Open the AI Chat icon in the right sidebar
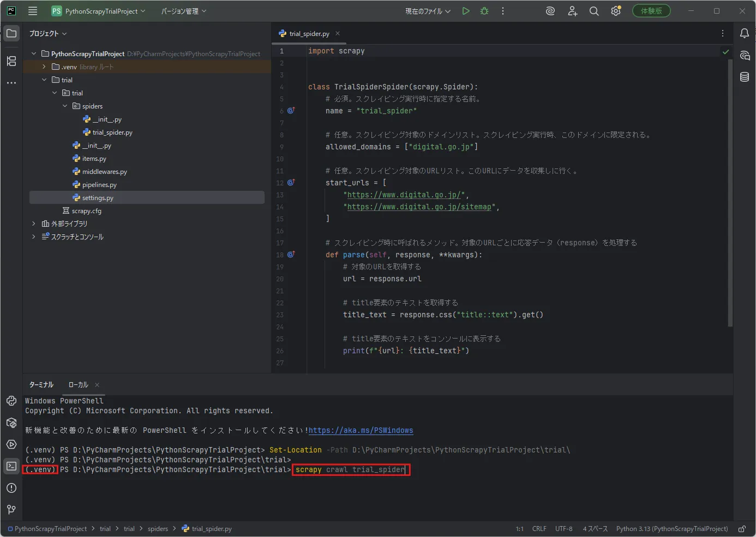Image resolution: width=756 pixels, height=537 pixels. [745, 55]
